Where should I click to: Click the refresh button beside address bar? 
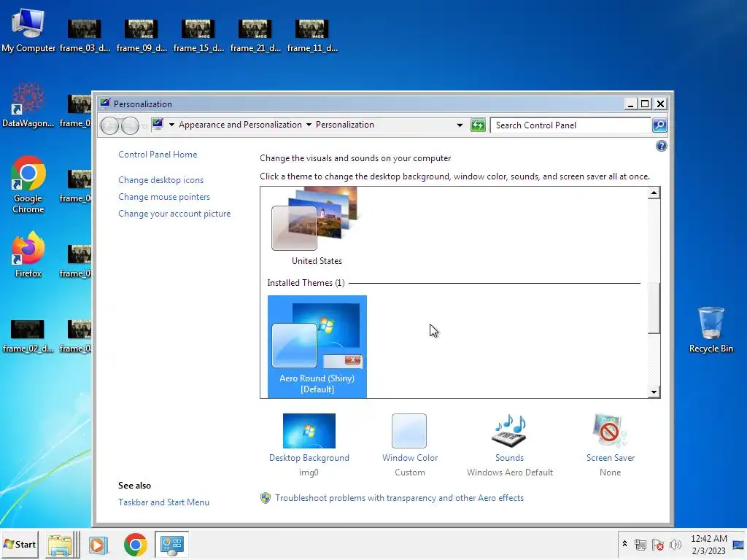click(x=478, y=125)
